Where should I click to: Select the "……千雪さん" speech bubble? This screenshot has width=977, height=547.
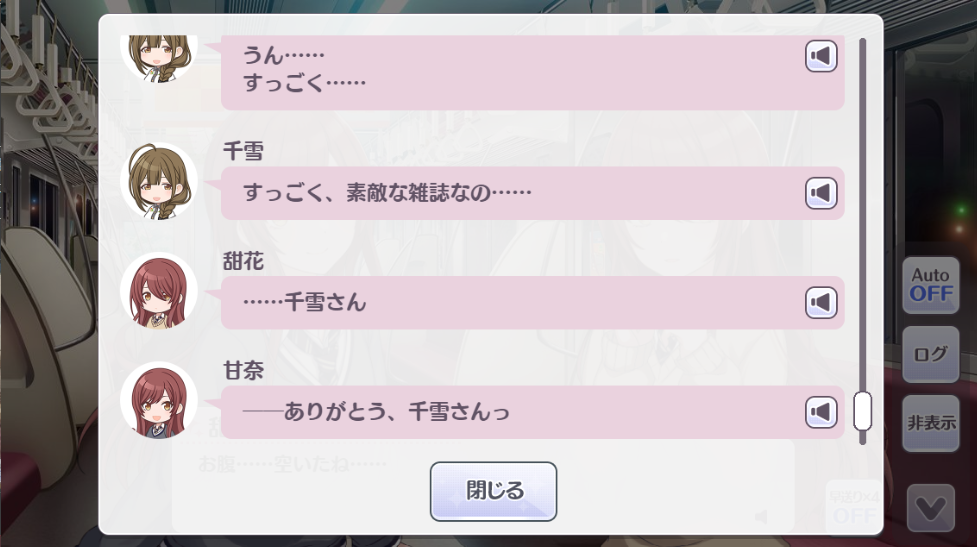(510, 302)
